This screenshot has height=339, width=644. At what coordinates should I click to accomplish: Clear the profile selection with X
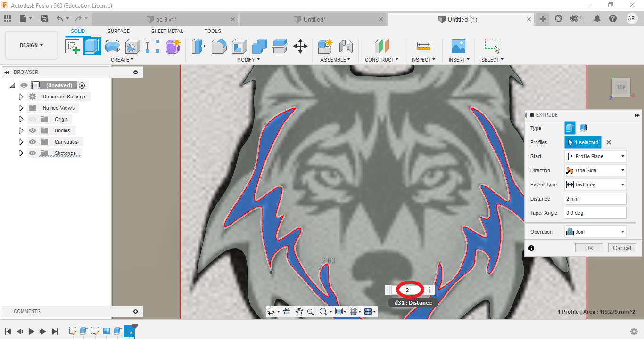coord(609,142)
